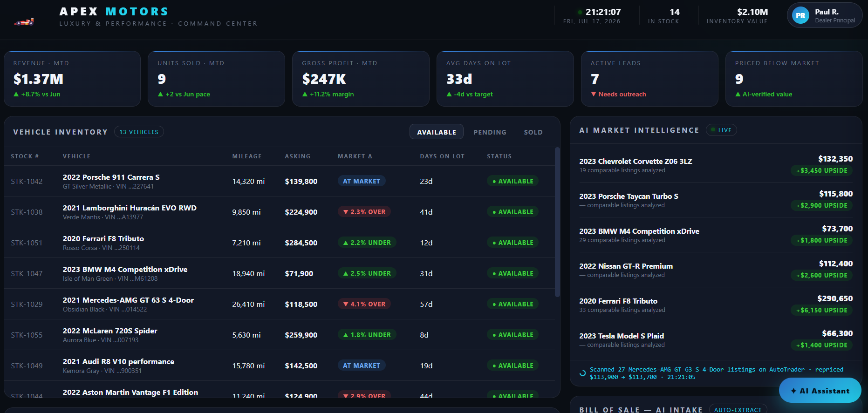Select 2021 Audi R8 V10 performance row
This screenshot has width=868, height=413.
[279, 366]
